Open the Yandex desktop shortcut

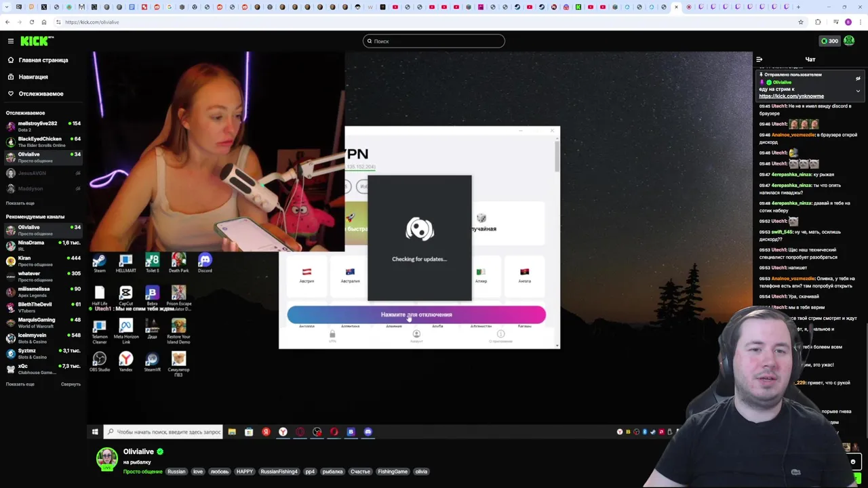[125, 362]
